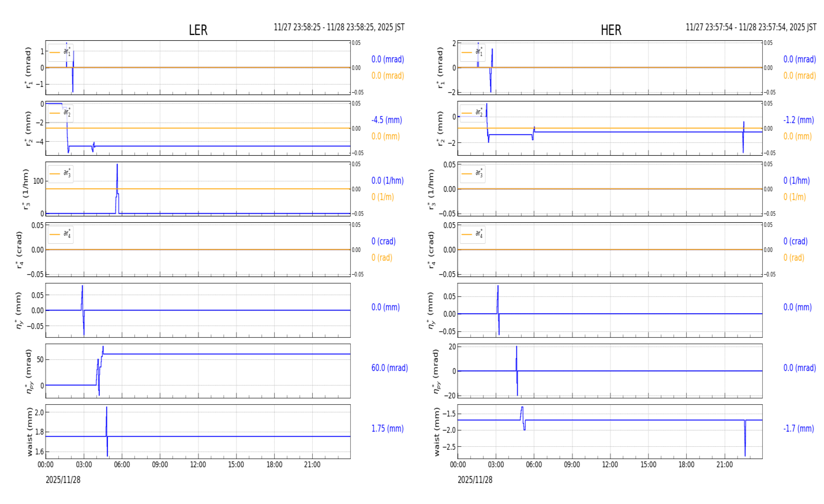Click the 03:00 tick label on LER time axis

point(83,465)
